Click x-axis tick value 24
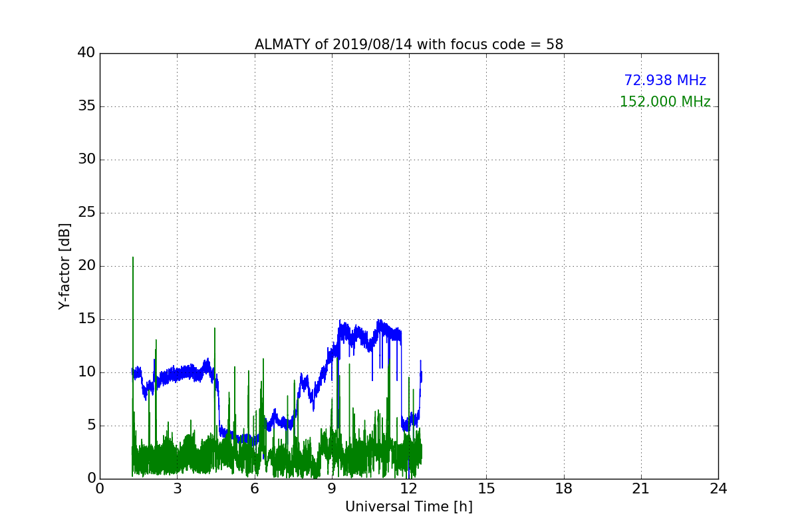The width and height of the screenshot is (798, 532). coord(718,489)
